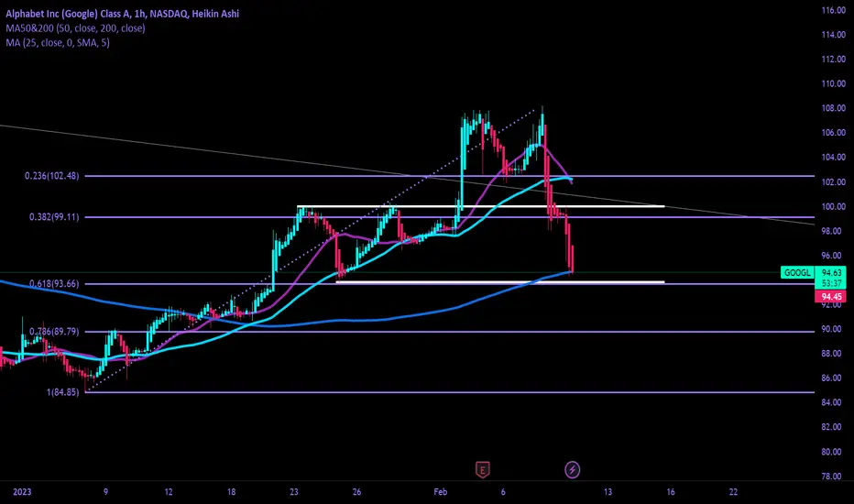
Task: Select the MA (25, close, 0, SMA, 5) legend
Action: tap(58, 42)
